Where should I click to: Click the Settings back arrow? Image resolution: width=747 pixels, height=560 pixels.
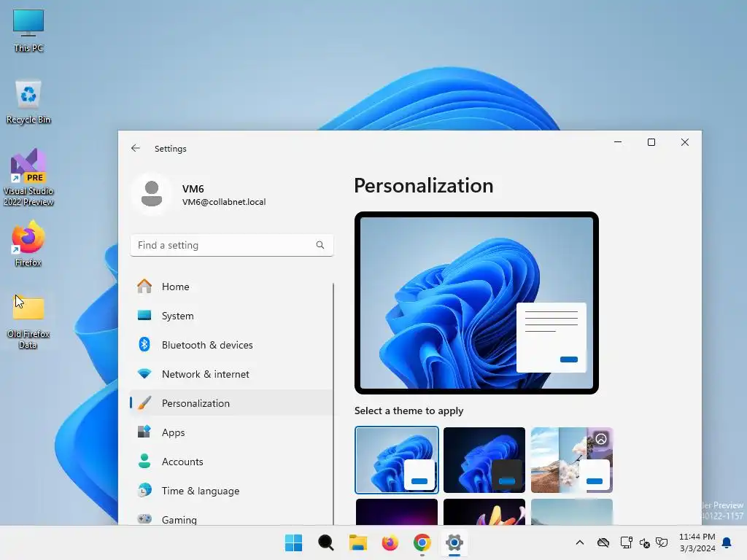pos(136,149)
